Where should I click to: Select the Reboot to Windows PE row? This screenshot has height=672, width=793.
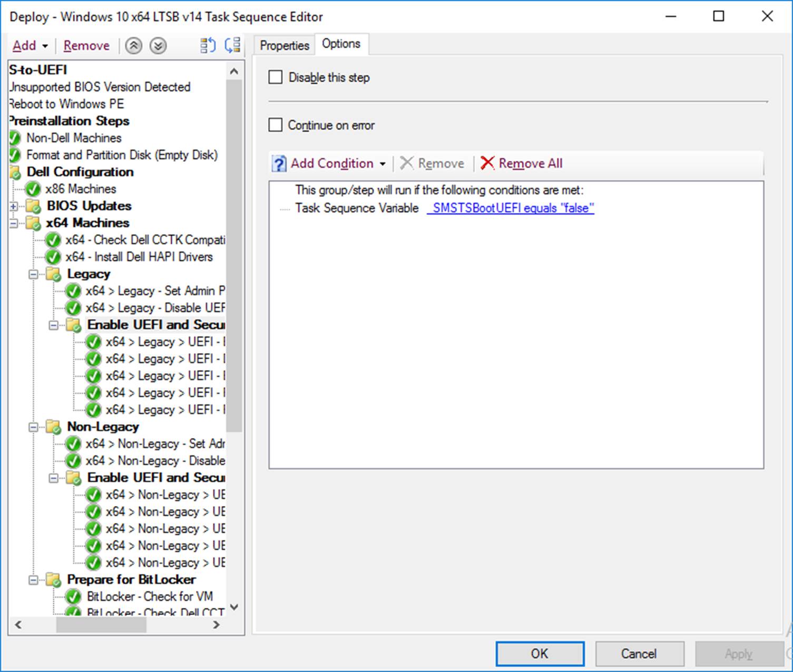pyautogui.click(x=66, y=104)
